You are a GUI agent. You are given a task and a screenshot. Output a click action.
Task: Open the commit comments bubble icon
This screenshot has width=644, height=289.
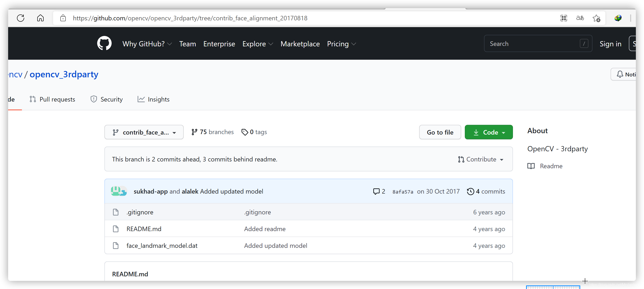376,191
